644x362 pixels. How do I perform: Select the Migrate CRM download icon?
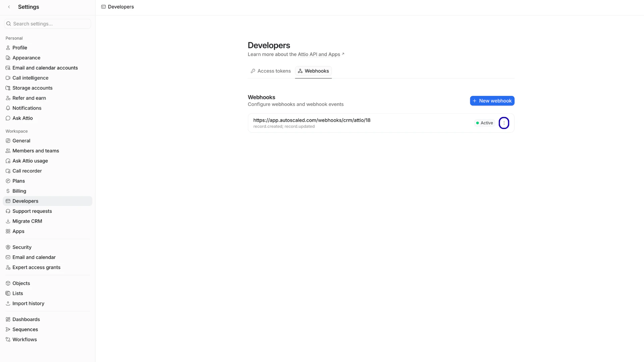tap(8, 221)
